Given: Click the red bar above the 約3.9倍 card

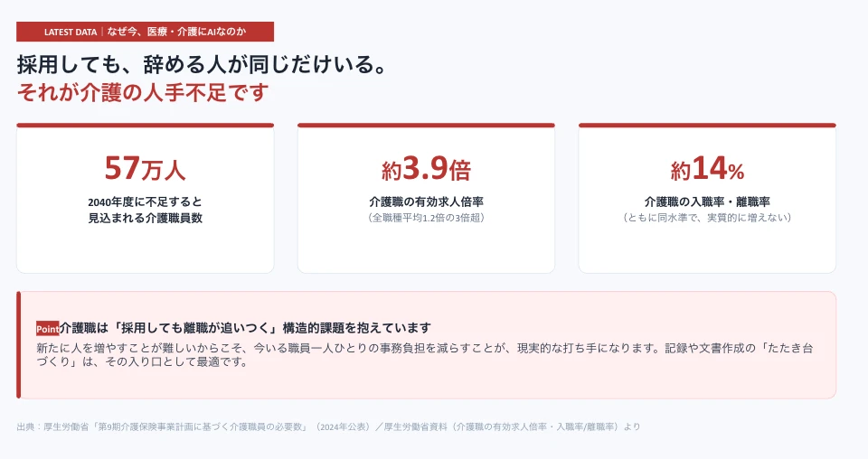Looking at the screenshot, I should pyautogui.click(x=426, y=126).
